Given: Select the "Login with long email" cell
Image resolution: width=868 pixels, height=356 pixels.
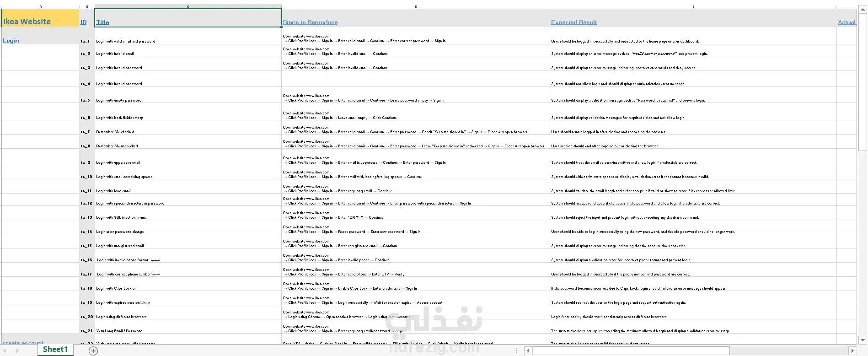Looking at the screenshot, I should tap(188, 186).
